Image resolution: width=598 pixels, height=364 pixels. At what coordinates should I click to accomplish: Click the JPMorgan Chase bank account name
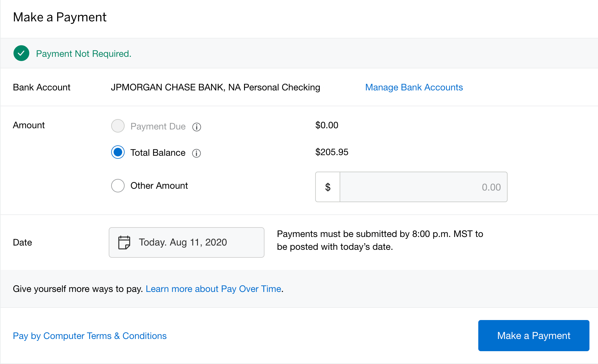coord(215,87)
